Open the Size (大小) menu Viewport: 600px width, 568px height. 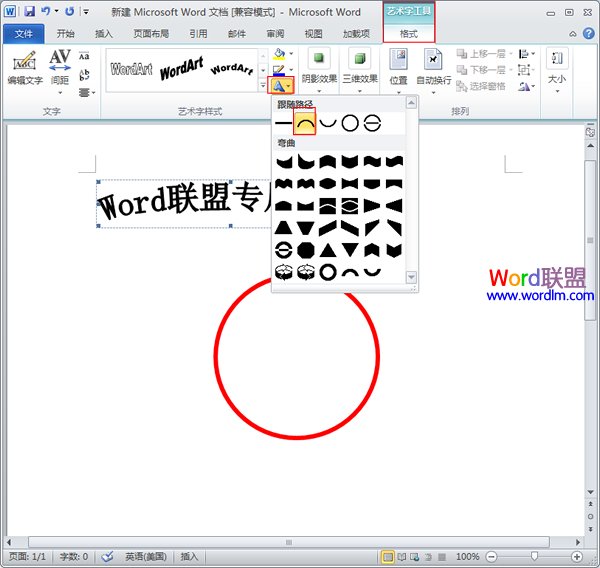pyautogui.click(x=557, y=71)
